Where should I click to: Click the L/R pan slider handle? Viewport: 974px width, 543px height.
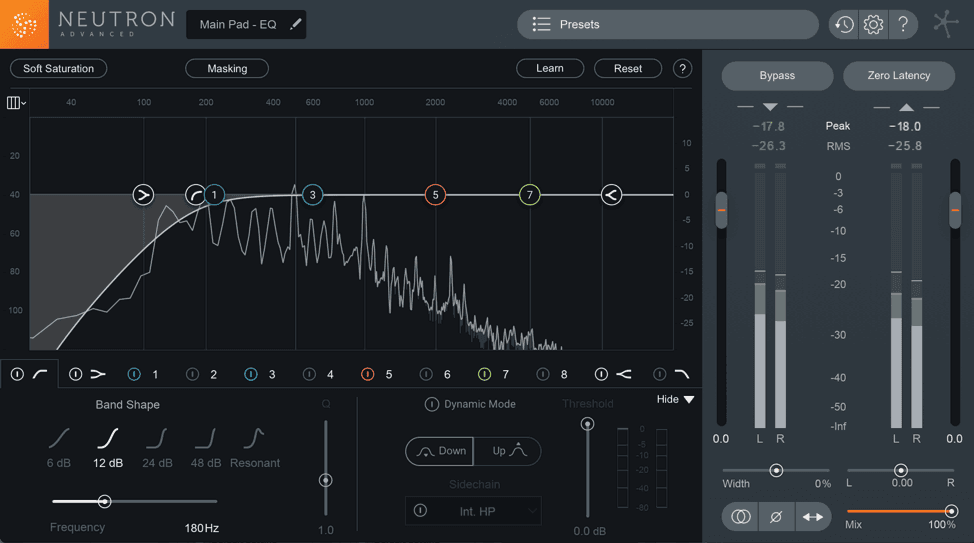point(901,470)
